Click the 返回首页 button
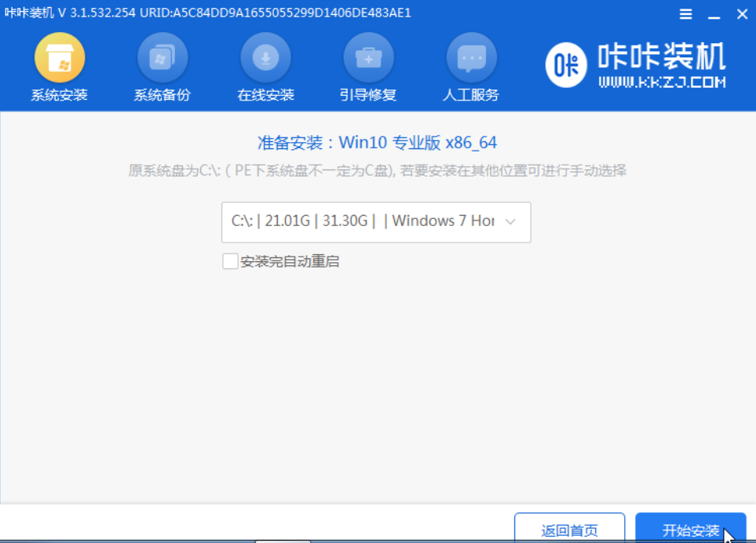This screenshot has height=543, width=756. [x=569, y=530]
